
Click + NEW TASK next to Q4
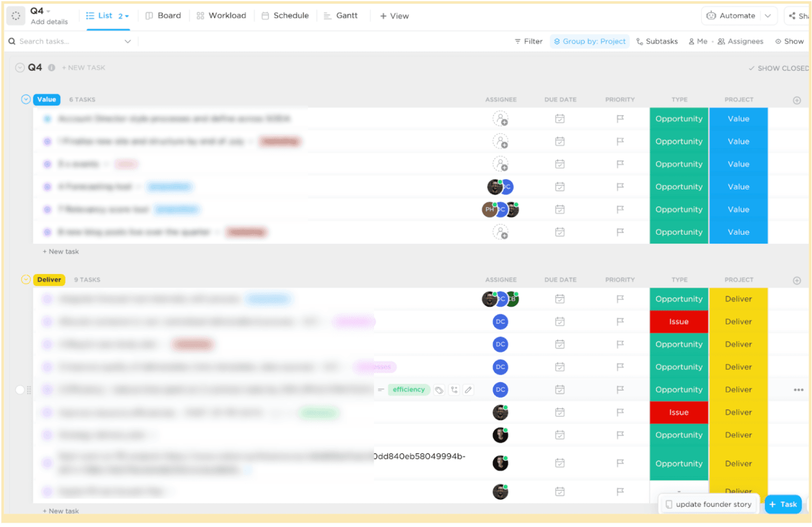[x=83, y=68]
